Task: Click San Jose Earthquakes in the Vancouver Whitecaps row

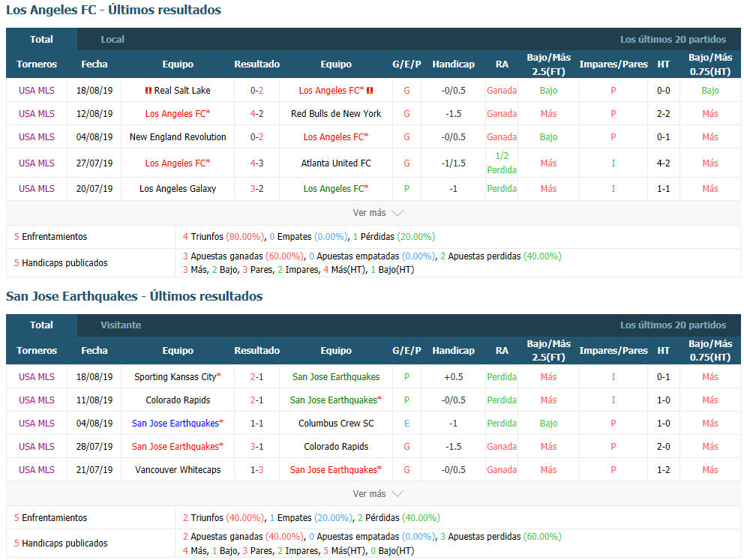Action: [x=334, y=470]
